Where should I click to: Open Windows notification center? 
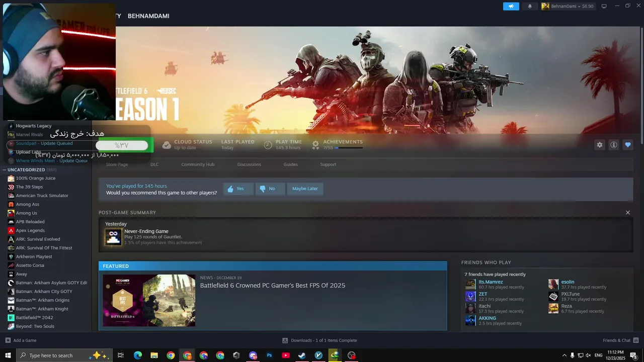[634, 355]
